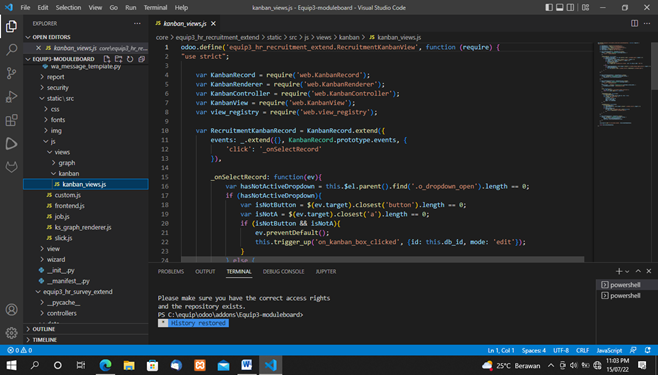Open the Explorer view in activity bar
This screenshot has height=375, width=658.
(11, 26)
